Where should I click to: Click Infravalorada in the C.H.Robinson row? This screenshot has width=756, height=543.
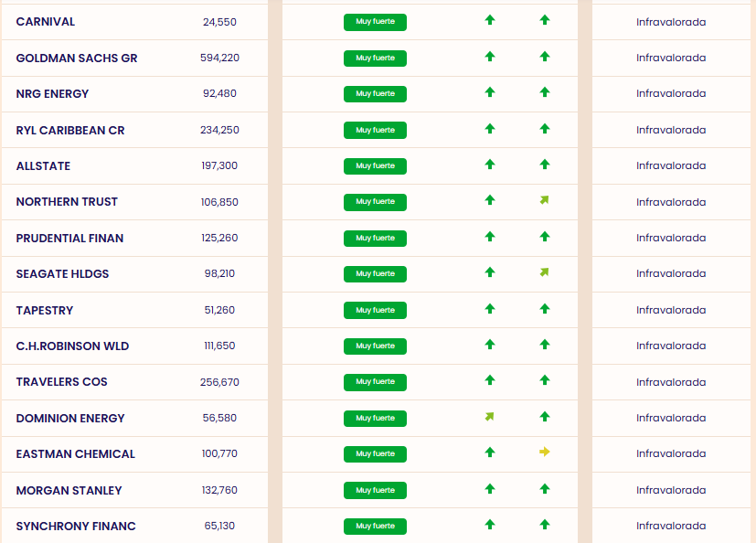click(x=671, y=346)
